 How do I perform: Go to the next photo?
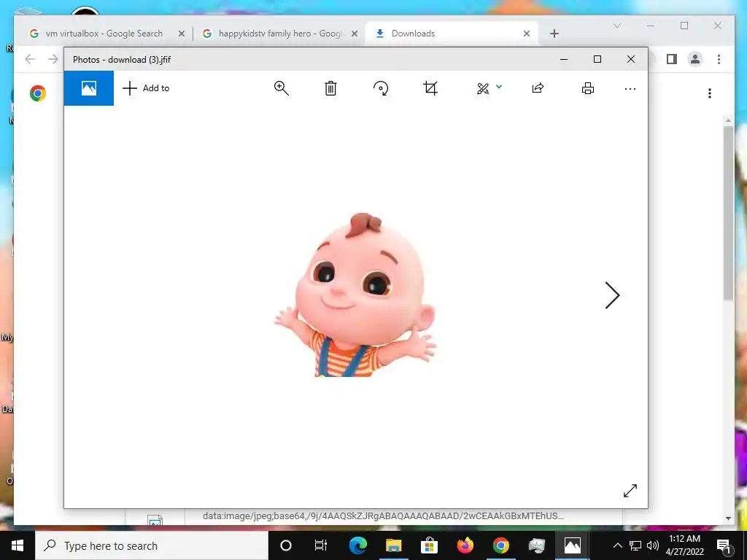[612, 295]
